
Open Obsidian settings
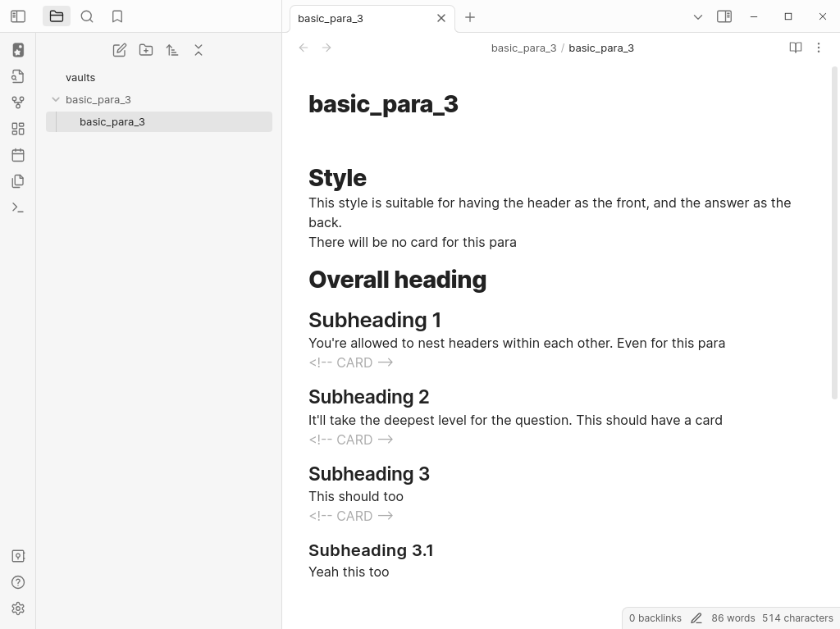[x=18, y=608]
